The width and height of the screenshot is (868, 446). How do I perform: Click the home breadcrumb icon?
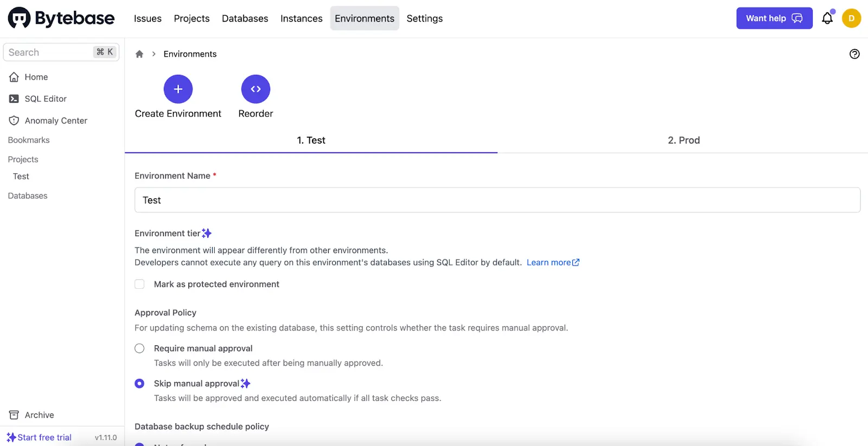(139, 54)
